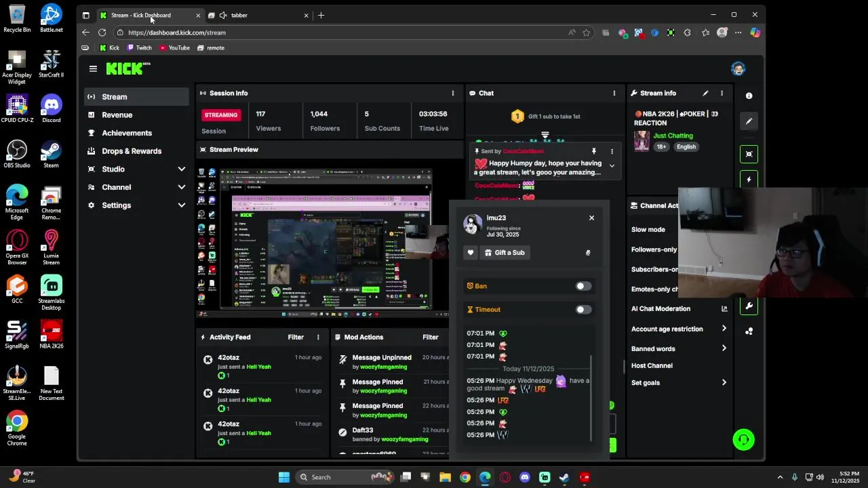Image resolution: width=868 pixels, height=488 pixels.
Task: Click the Just Chatting category link
Action: click(x=673, y=136)
